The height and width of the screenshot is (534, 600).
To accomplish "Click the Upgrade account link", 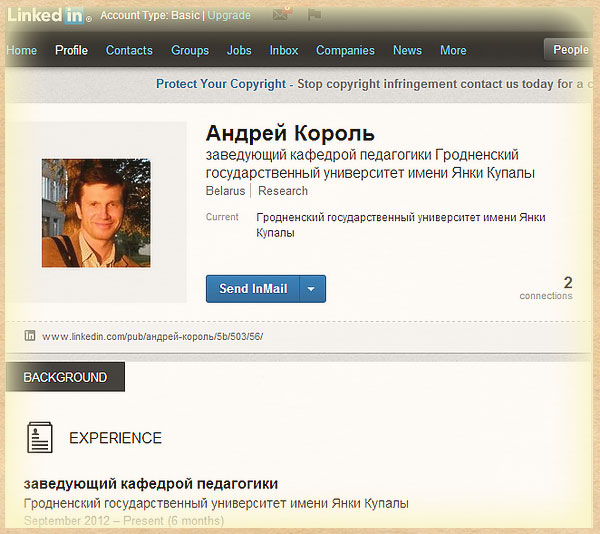I will pyautogui.click(x=229, y=16).
